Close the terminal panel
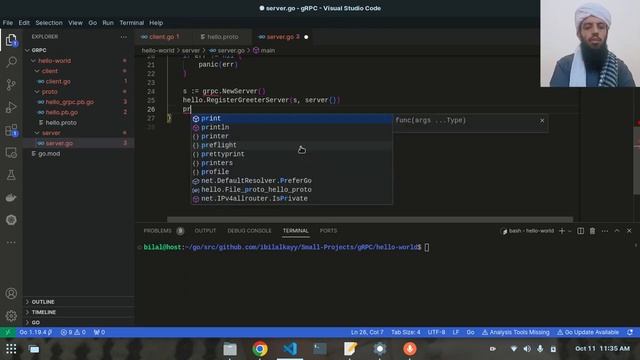This screenshot has width=640, height=360. 629,231
